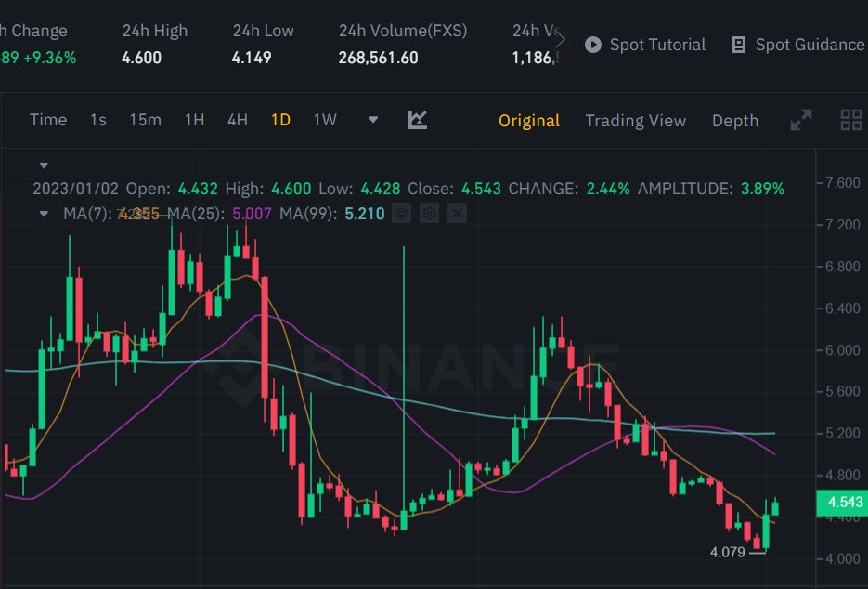Collapse the MA indicator row arrow

pos(44,214)
